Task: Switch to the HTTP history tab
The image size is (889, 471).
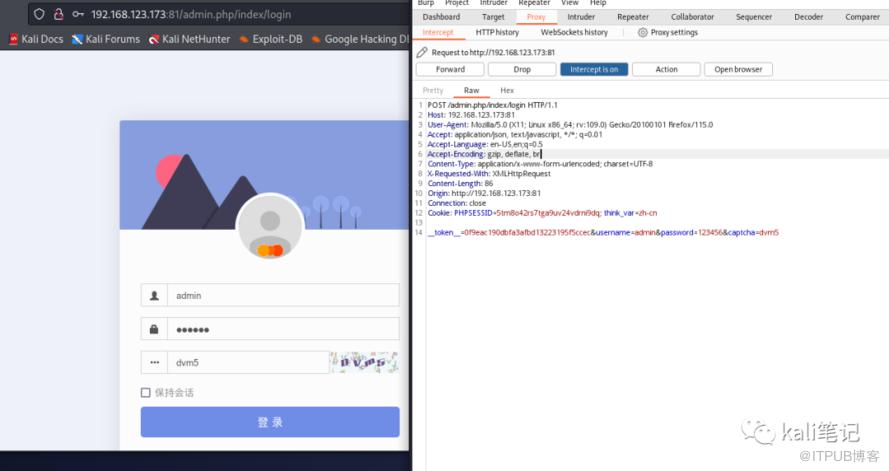Action: pos(497,32)
